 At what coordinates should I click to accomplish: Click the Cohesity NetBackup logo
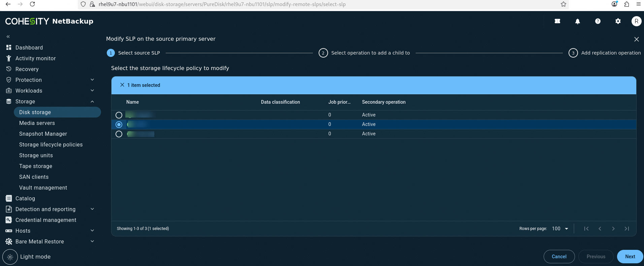[x=49, y=21]
